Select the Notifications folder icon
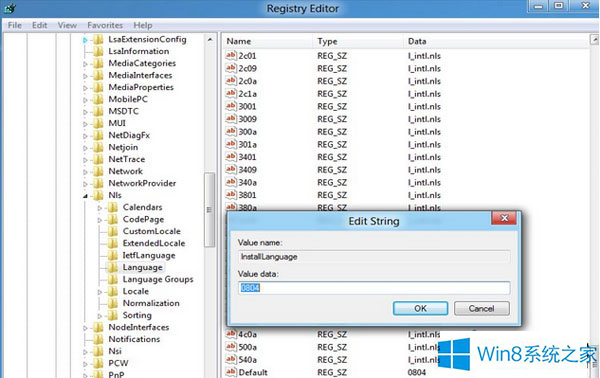600x378 pixels. coord(98,339)
